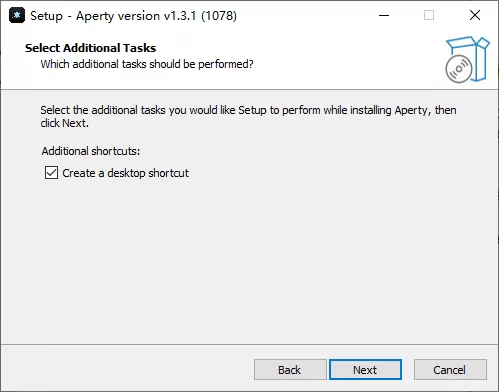The image size is (499, 392).
Task: Click the Aperty app icon in title bar
Action: point(17,16)
